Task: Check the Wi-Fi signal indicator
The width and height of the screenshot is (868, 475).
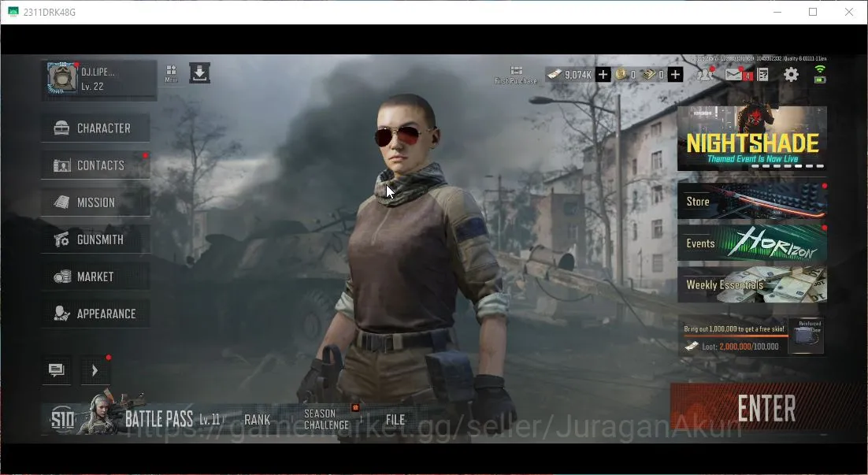Action: point(820,69)
